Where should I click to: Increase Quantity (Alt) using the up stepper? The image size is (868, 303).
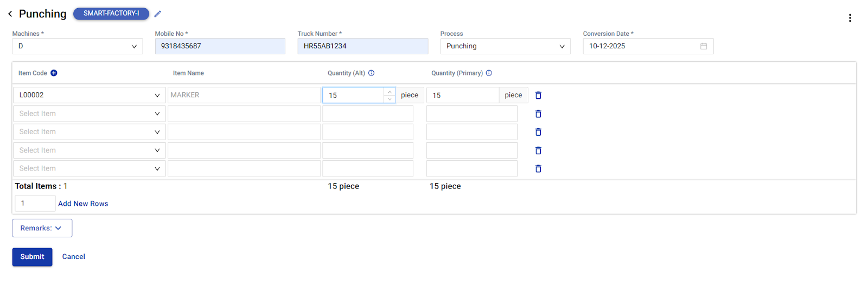(x=390, y=92)
